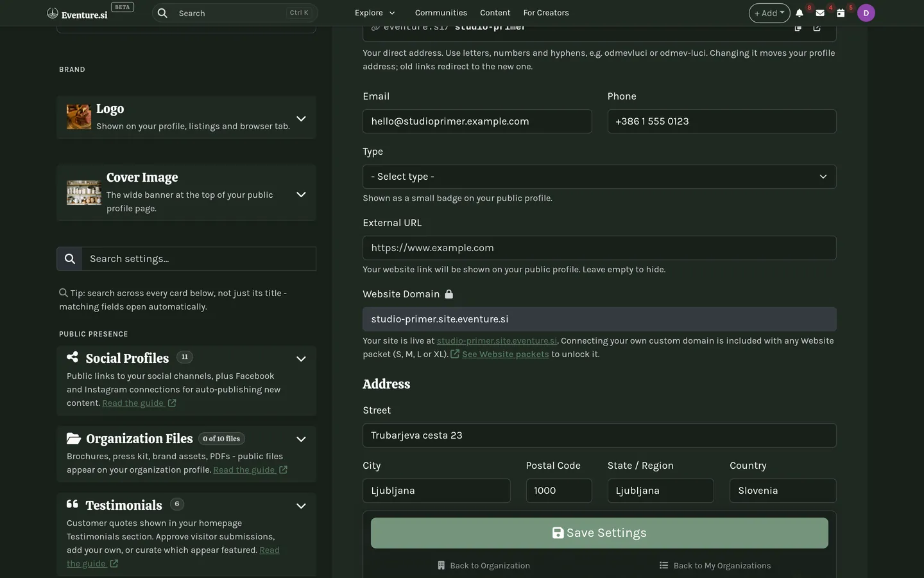Click the Organization Files folder icon
Viewport: 924px width, 578px height.
(74, 438)
